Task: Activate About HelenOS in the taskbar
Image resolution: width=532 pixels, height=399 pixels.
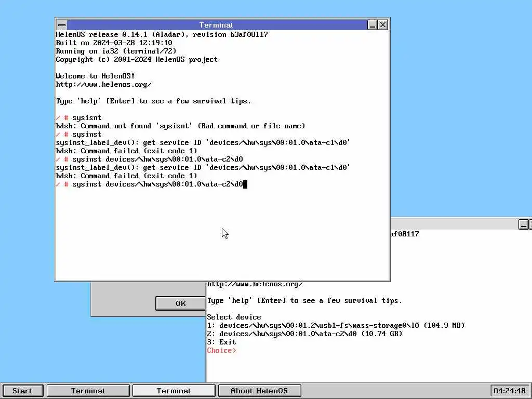Action: (x=259, y=391)
